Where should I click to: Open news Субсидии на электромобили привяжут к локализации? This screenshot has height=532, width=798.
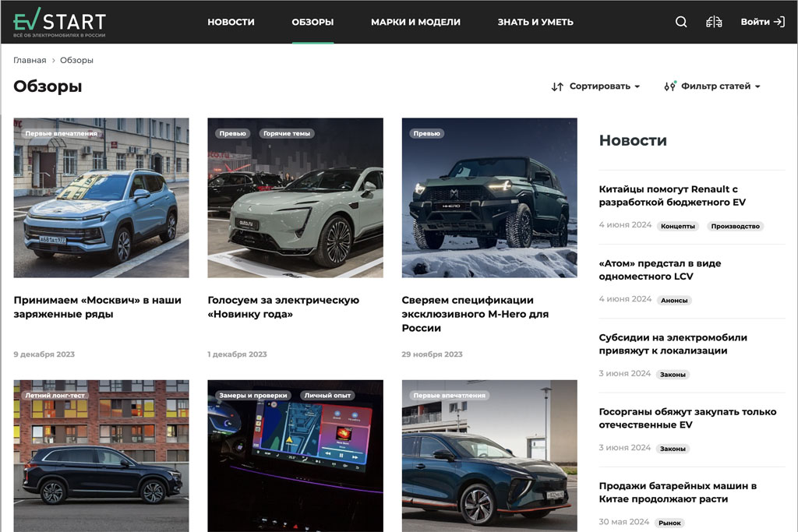pos(673,344)
